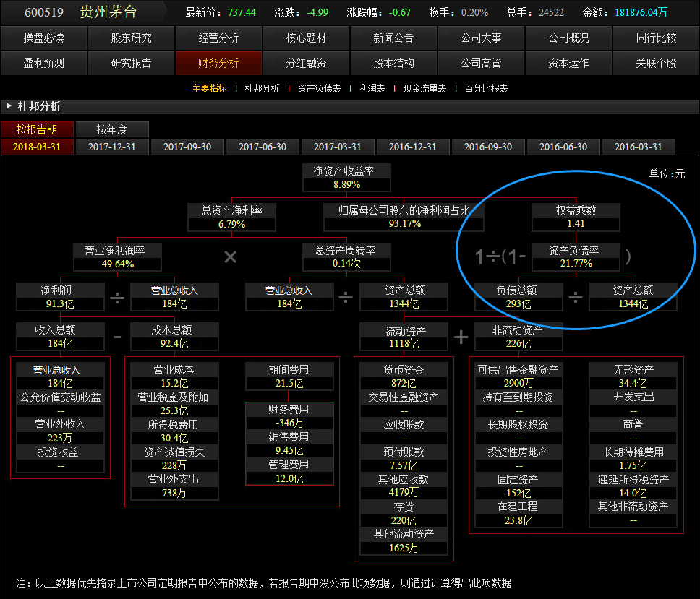700x599 pixels.
Task: Open the 经营分析 tab
Action: coord(218,38)
